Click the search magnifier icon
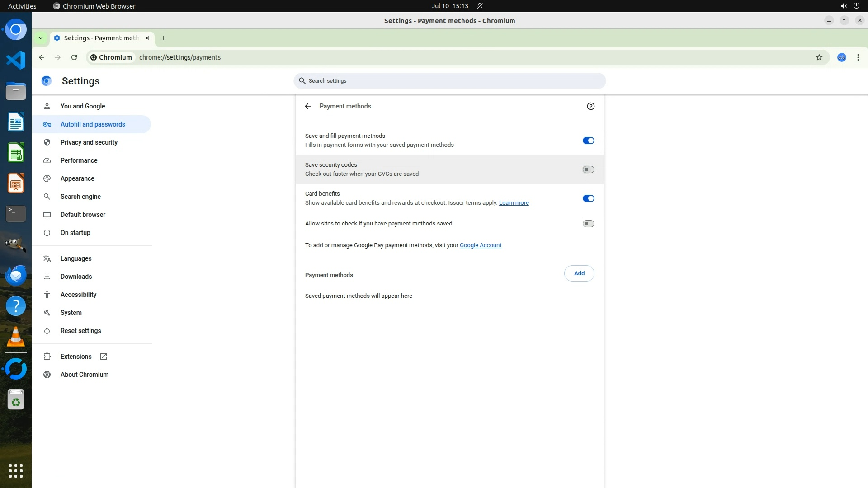This screenshot has width=868, height=488. 302,81
